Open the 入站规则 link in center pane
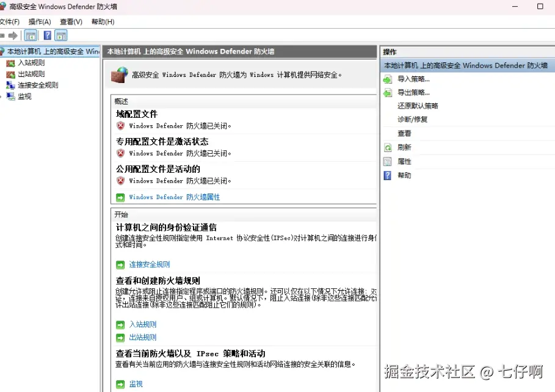 (143, 324)
